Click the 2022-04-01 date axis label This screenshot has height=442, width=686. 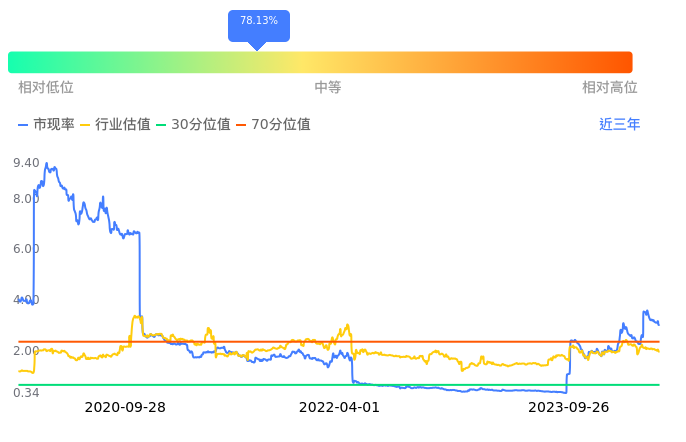click(x=340, y=407)
